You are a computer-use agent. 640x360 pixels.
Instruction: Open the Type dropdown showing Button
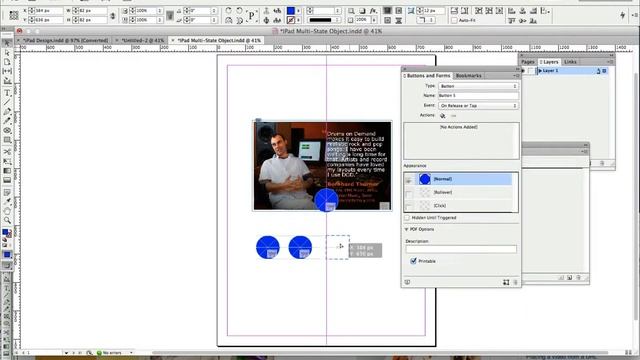[478, 87]
